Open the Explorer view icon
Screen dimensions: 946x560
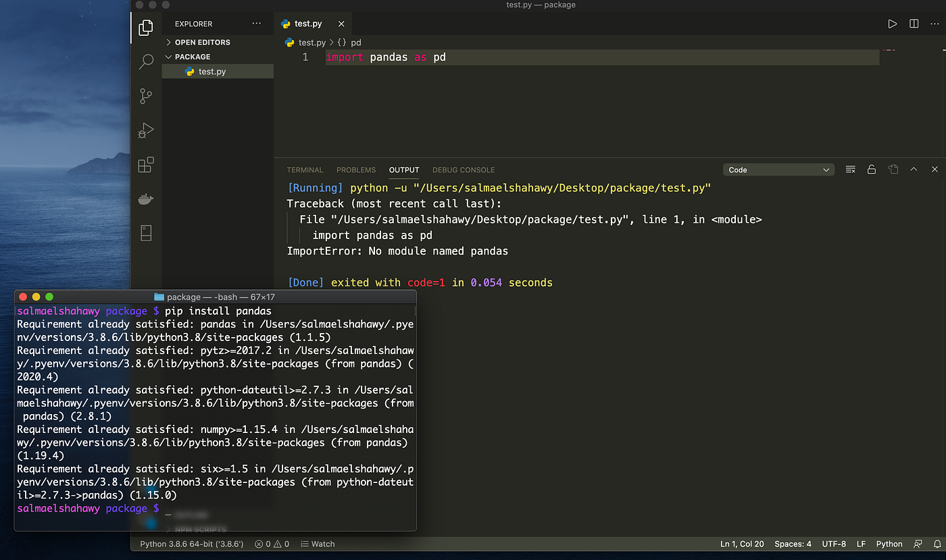coord(146,28)
